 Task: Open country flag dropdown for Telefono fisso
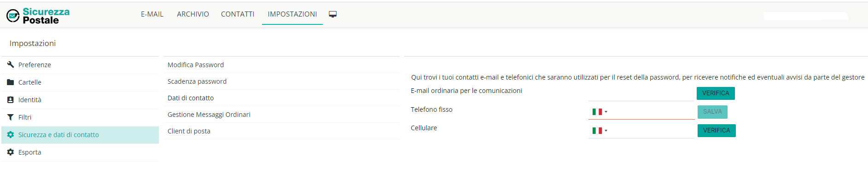point(600,112)
